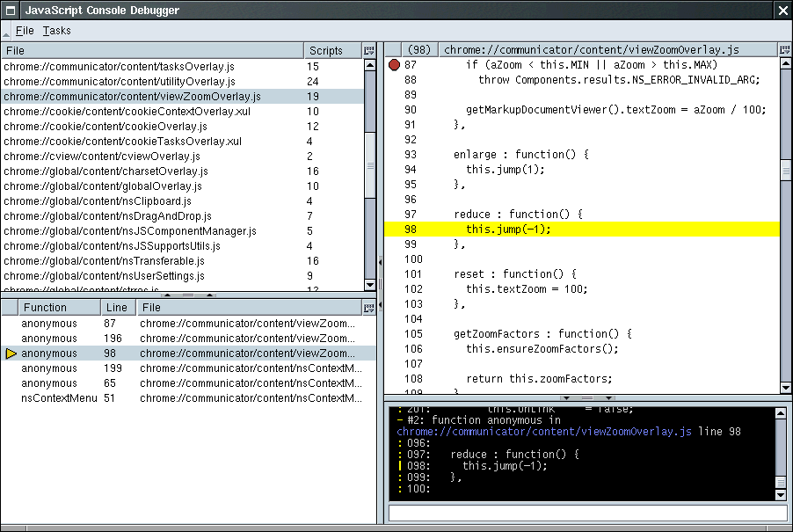Open the Tasks menu
The width and height of the screenshot is (793, 532).
point(56,31)
